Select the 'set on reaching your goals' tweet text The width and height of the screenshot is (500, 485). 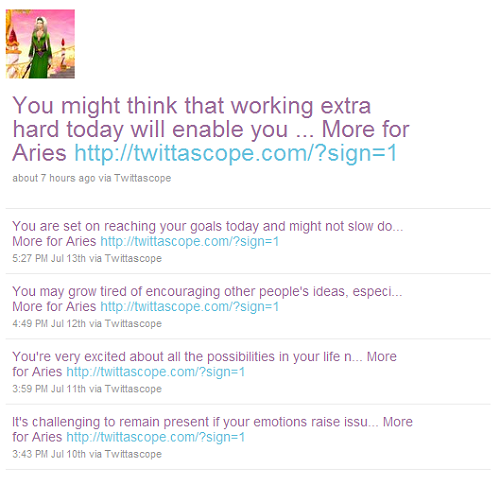click(208, 234)
